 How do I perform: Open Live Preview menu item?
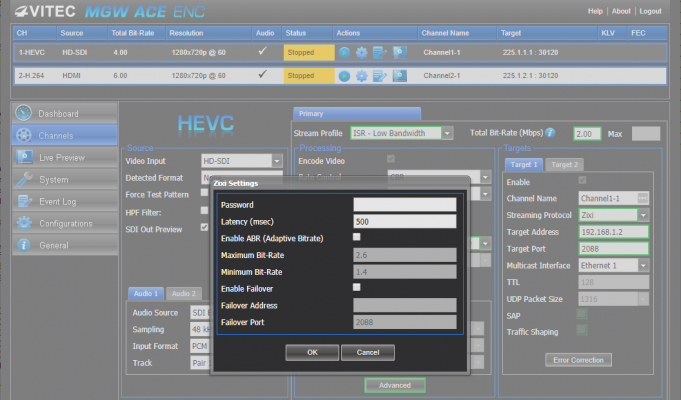pos(64,157)
